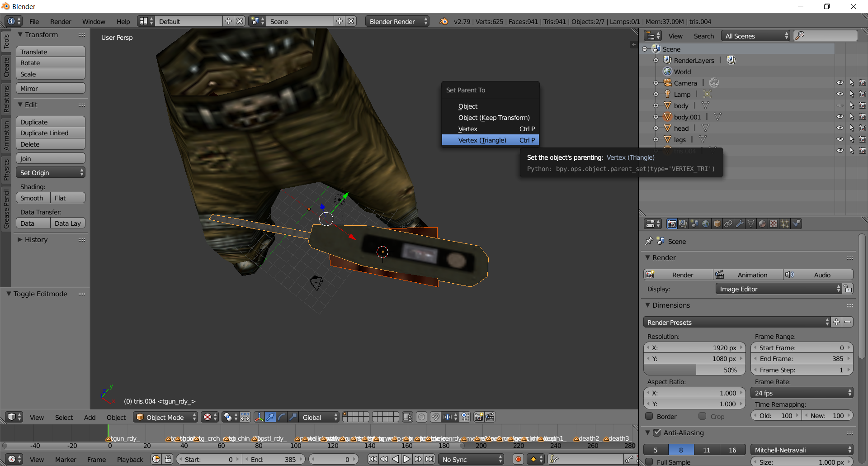Click the Animation render button

point(748,275)
